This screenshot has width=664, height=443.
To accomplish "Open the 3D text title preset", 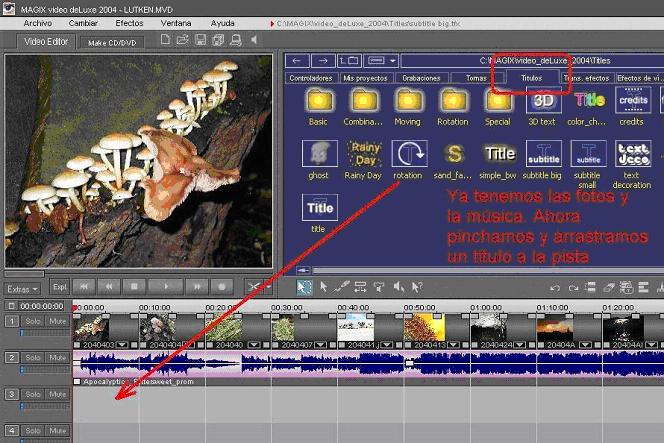I will [x=543, y=101].
